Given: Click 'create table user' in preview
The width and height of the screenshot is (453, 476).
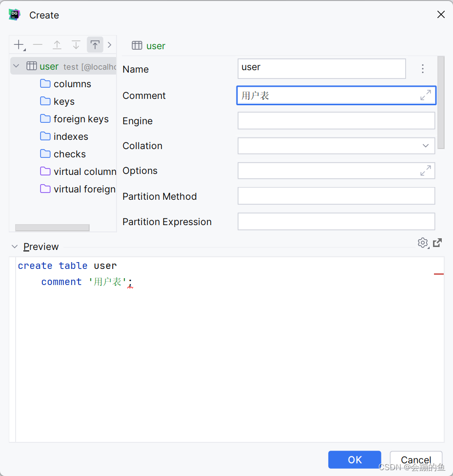Looking at the screenshot, I should tap(67, 266).
